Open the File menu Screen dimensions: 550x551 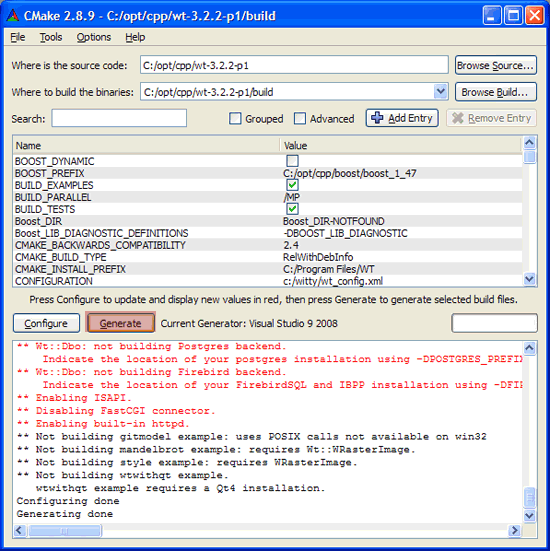tap(18, 37)
